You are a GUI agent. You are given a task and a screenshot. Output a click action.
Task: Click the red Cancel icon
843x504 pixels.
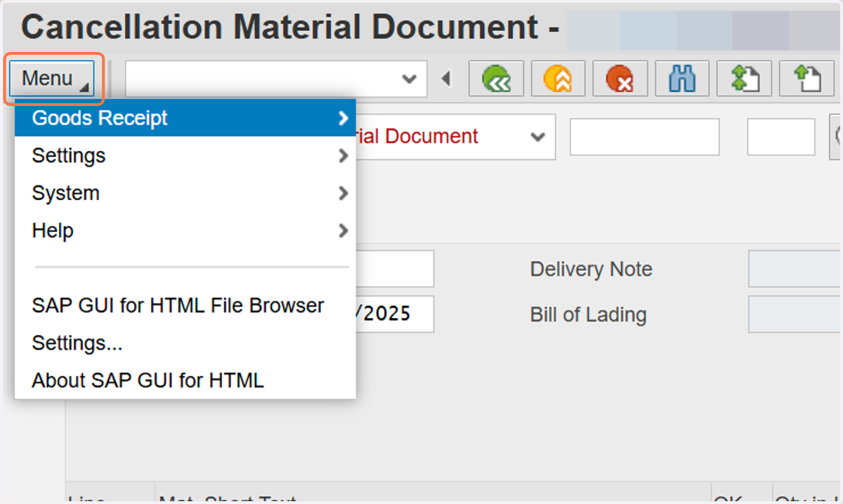coord(619,79)
